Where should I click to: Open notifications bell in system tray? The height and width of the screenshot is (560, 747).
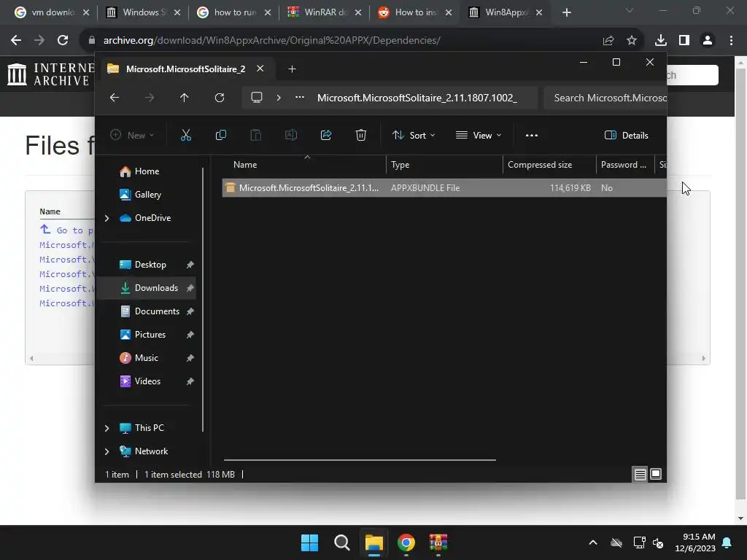pyautogui.click(x=727, y=542)
